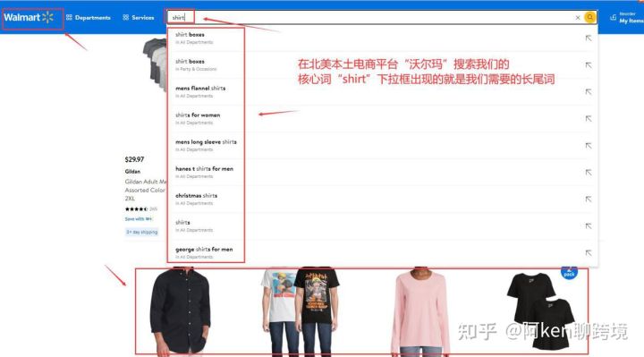Click fill-in arrow for 'shirt boxes' Party & Occasions row
The image size is (644, 357).
[589, 65]
